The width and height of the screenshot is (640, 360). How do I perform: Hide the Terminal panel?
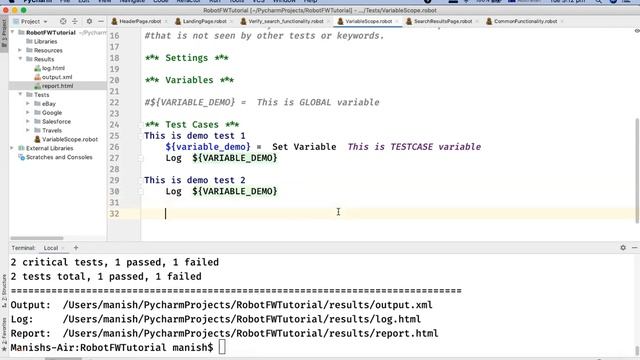tap(634, 247)
